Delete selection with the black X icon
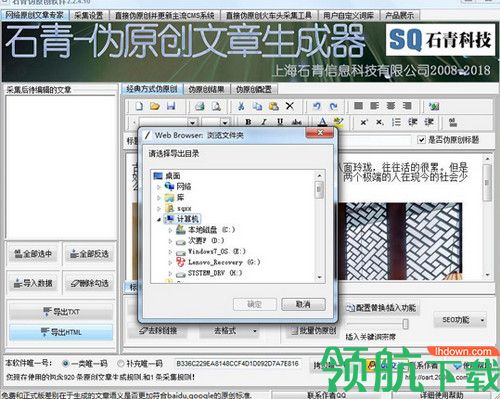This screenshot has width=500, height=399. click(290, 106)
